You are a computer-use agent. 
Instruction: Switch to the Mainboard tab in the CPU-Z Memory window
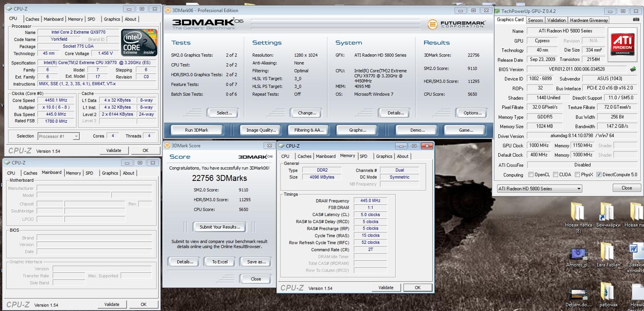coord(326,156)
